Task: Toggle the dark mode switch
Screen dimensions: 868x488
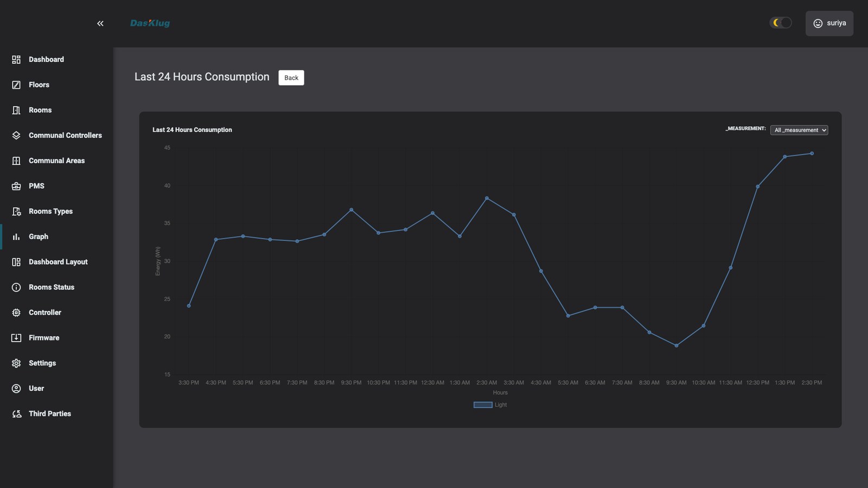Action: (781, 23)
